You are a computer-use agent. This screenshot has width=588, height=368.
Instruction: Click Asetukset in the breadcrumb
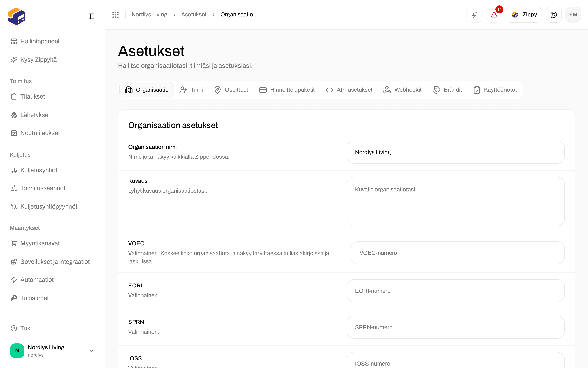(x=194, y=15)
